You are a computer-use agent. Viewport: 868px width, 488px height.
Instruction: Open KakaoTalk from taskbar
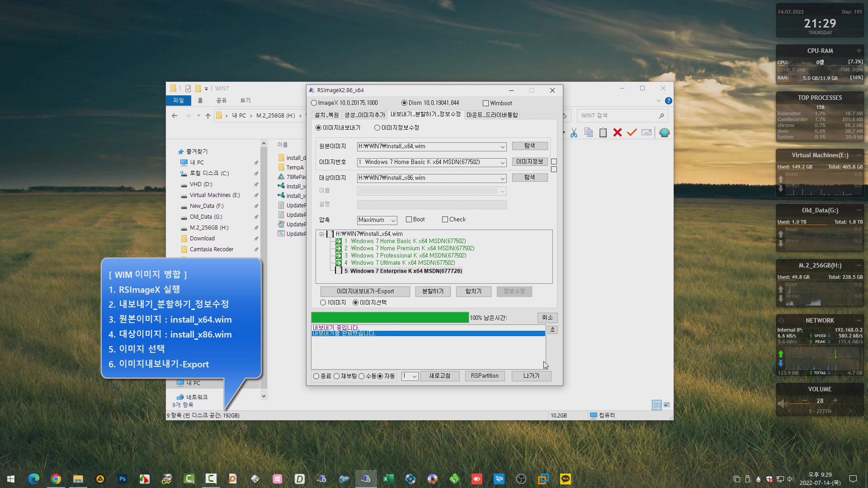(x=566, y=479)
